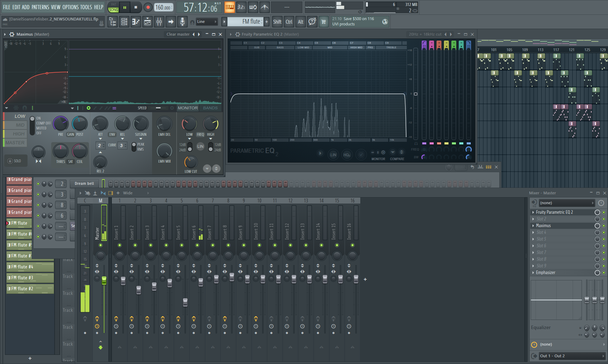Open the Out 1 - Out 2 output dropdown
The width and height of the screenshot is (608, 364).
point(571,356)
